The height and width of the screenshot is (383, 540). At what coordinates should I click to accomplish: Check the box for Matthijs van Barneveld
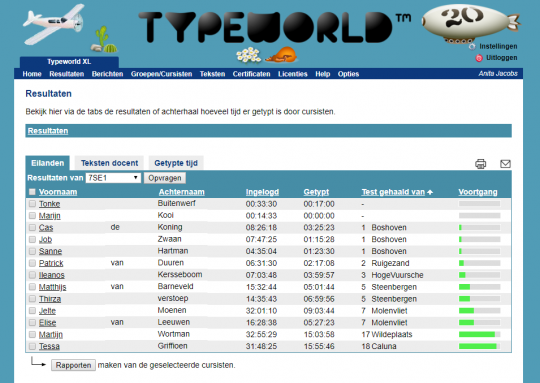pyautogui.click(x=32, y=287)
